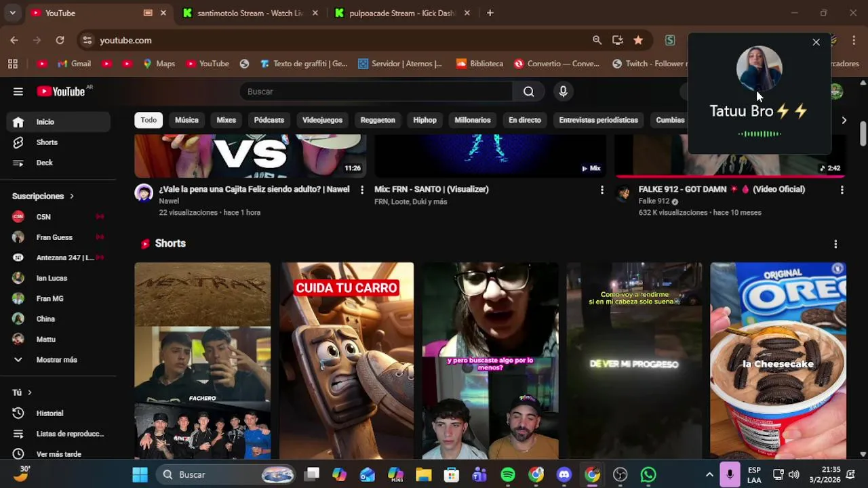
Task: Select the Música filter chip
Action: (186, 120)
